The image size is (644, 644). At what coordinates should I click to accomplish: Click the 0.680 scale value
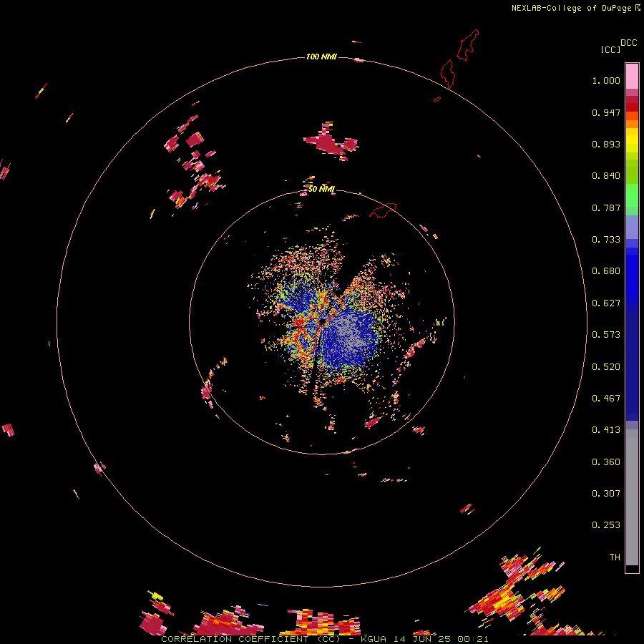tap(606, 271)
